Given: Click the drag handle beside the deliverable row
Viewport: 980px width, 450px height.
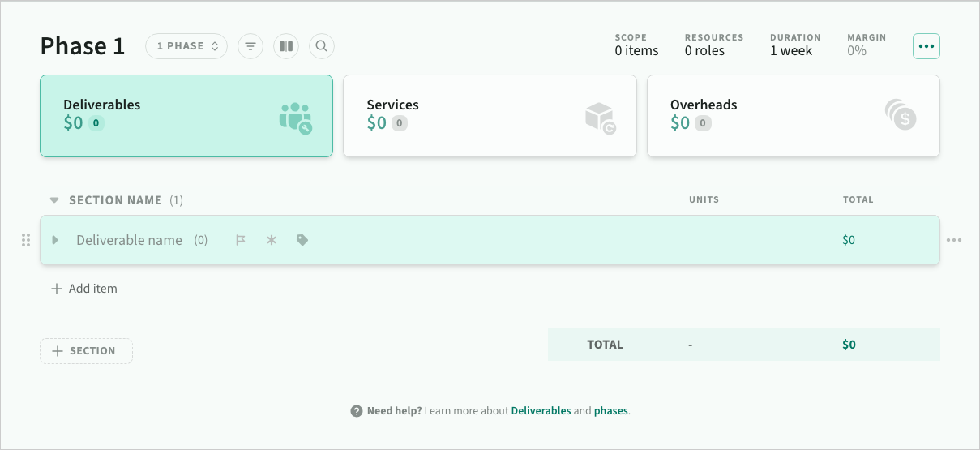Looking at the screenshot, I should point(26,240).
